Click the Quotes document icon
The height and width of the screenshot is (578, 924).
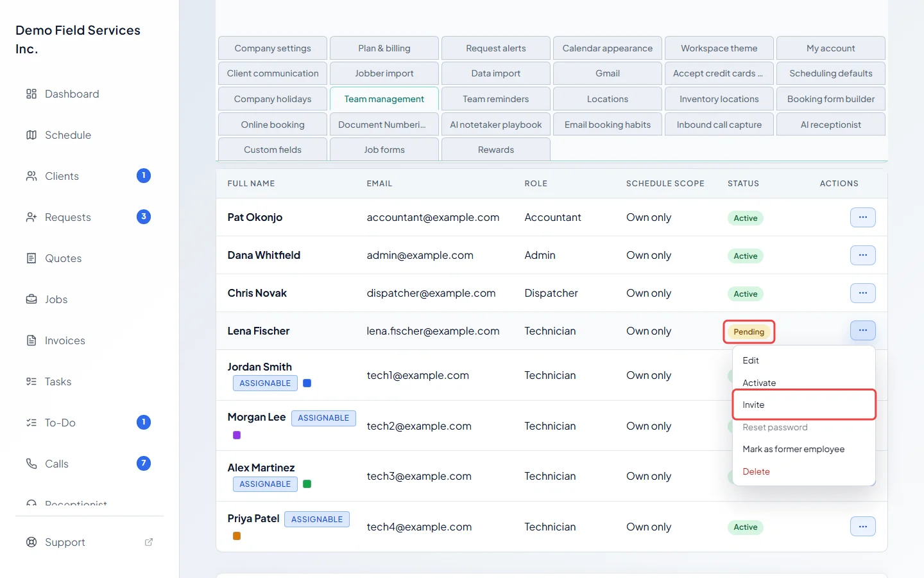click(x=31, y=258)
